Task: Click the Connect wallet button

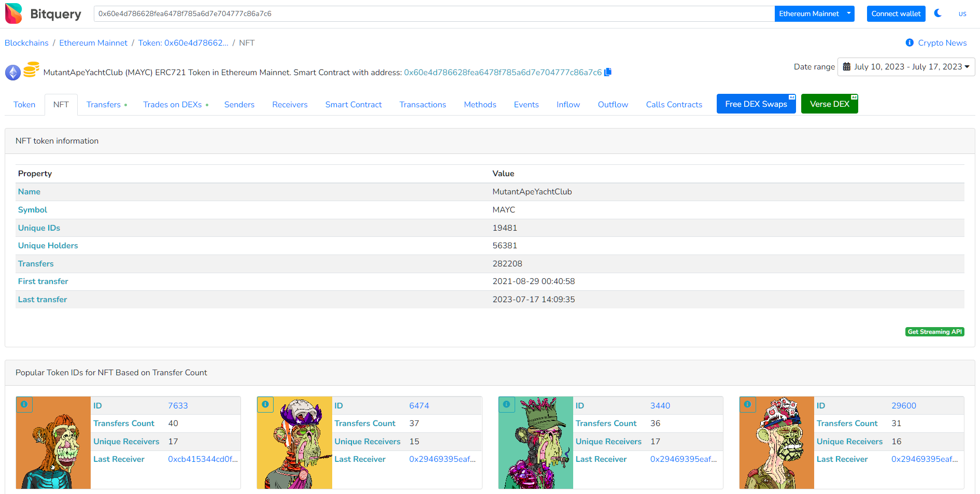Action: (x=896, y=13)
